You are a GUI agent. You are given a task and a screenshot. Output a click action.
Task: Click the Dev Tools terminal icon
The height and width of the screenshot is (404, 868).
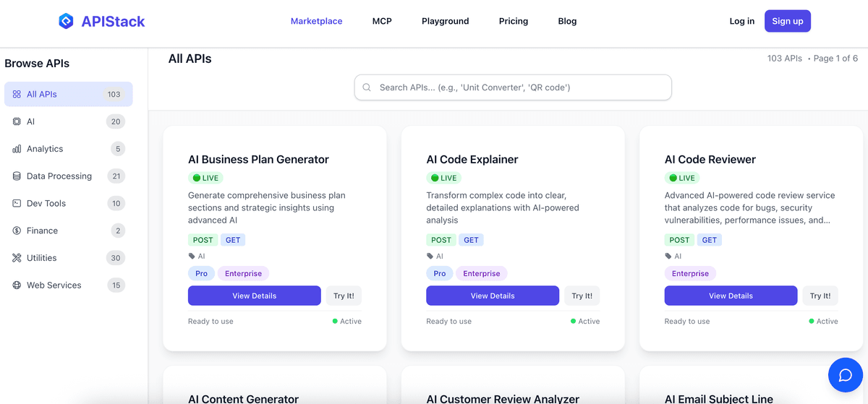click(x=17, y=203)
